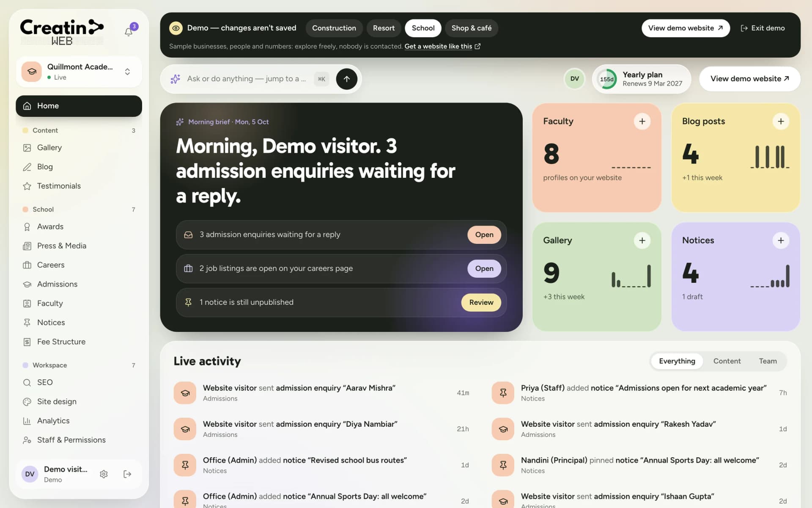Open Awards in the sidebar

pos(79,226)
